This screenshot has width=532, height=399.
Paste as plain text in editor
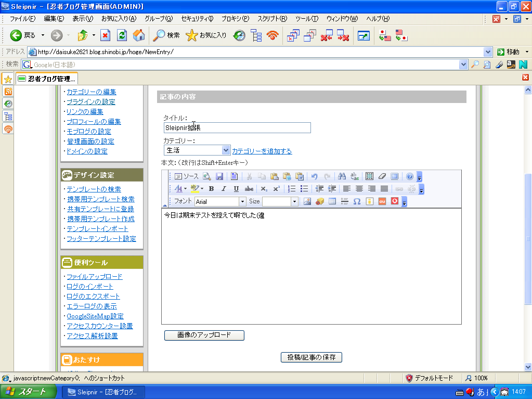tap(287, 176)
